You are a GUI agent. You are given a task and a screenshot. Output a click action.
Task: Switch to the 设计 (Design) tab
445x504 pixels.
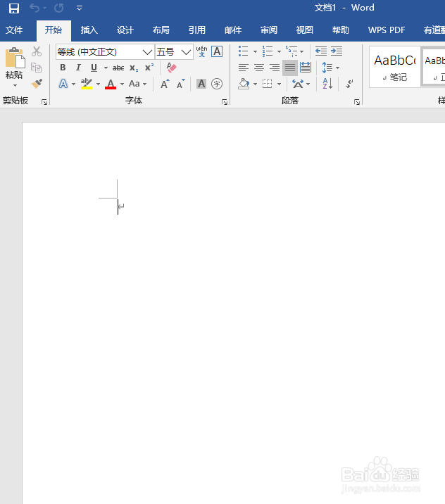pyautogui.click(x=125, y=30)
